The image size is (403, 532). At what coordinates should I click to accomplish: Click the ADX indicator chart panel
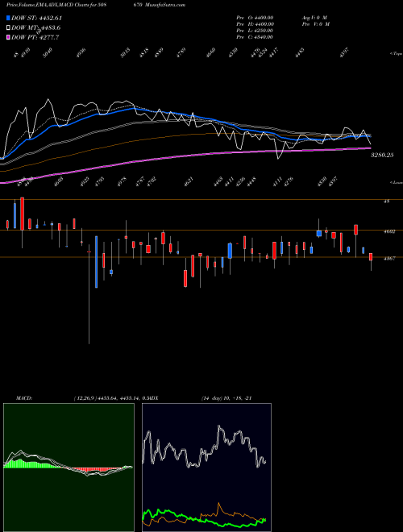coord(206,468)
